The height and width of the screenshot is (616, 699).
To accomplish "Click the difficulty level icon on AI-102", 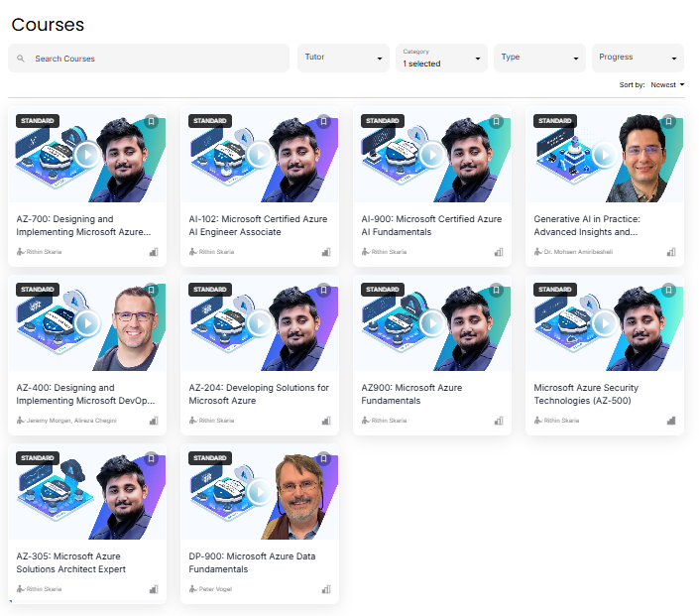I will pos(326,252).
